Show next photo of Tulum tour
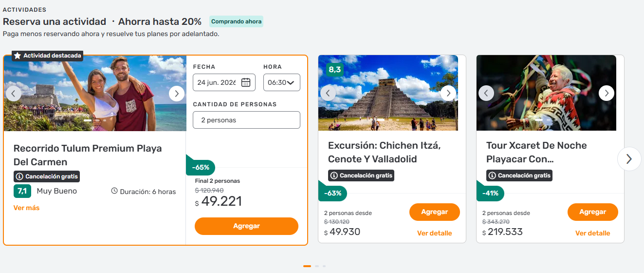 click(x=177, y=94)
